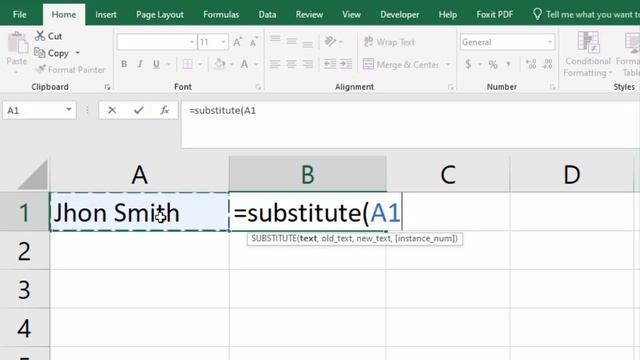Click the Accounting dollar format icon
The image size is (640, 360).
coord(468,64)
